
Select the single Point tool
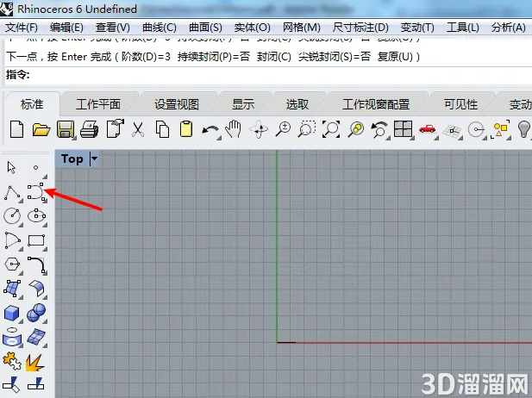click(x=35, y=167)
